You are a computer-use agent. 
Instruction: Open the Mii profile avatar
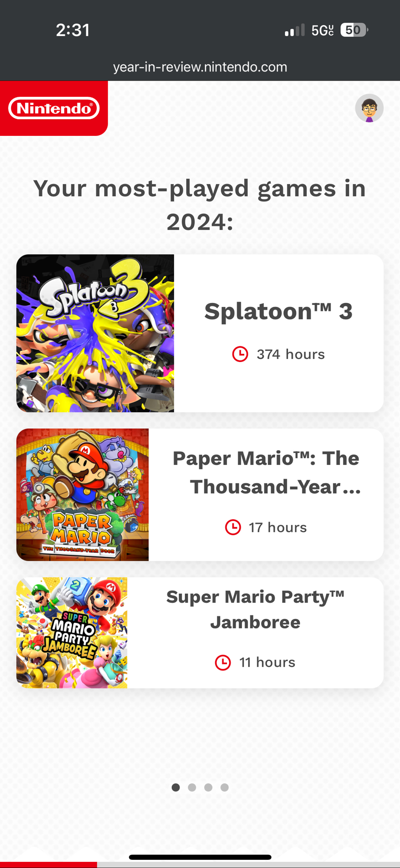[x=369, y=108]
